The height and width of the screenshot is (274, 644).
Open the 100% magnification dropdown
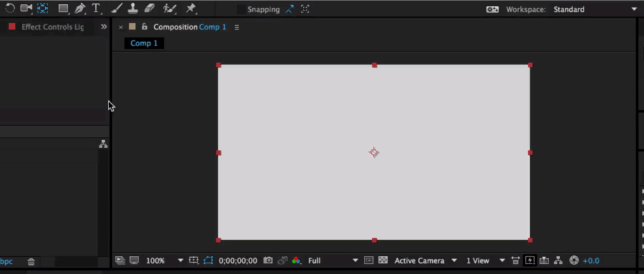click(164, 260)
